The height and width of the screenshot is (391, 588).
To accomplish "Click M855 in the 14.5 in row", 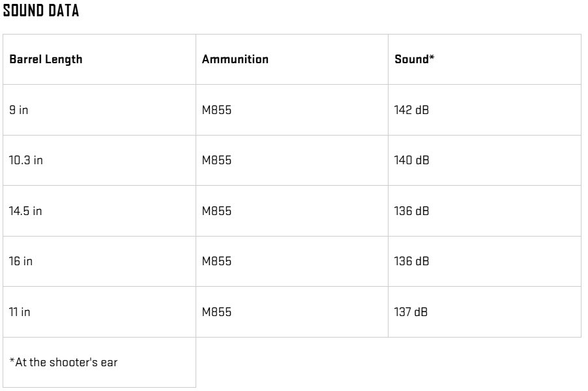I will click(x=216, y=211).
